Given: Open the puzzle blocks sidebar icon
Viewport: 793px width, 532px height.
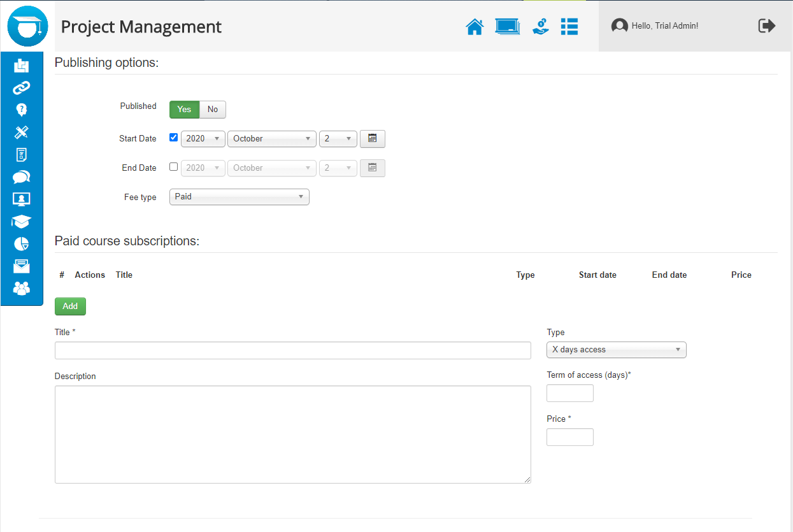Looking at the screenshot, I should (x=22, y=66).
